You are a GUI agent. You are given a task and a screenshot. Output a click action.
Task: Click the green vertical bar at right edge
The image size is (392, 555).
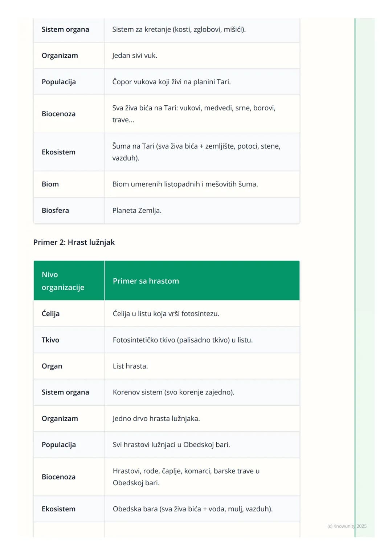pos(355,278)
